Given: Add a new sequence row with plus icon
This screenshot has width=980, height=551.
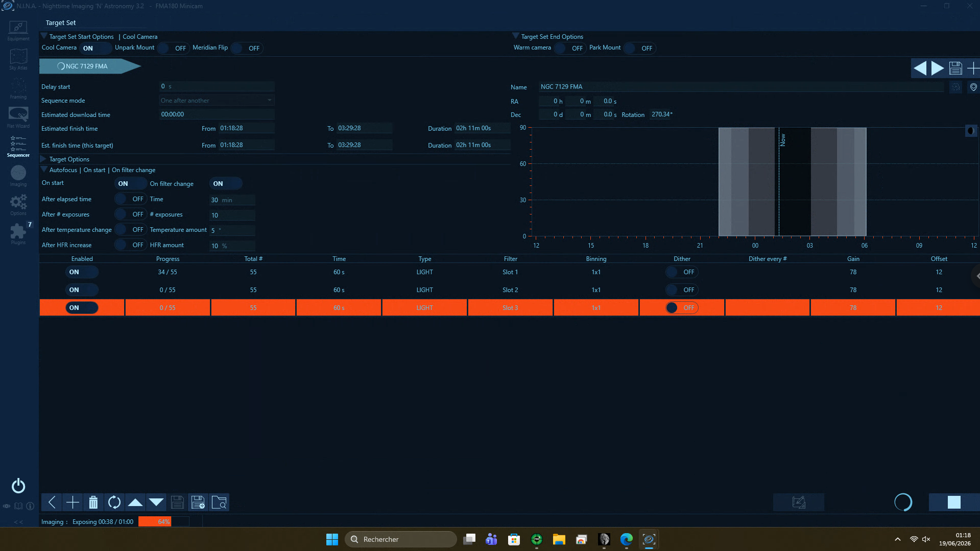Looking at the screenshot, I should [73, 502].
